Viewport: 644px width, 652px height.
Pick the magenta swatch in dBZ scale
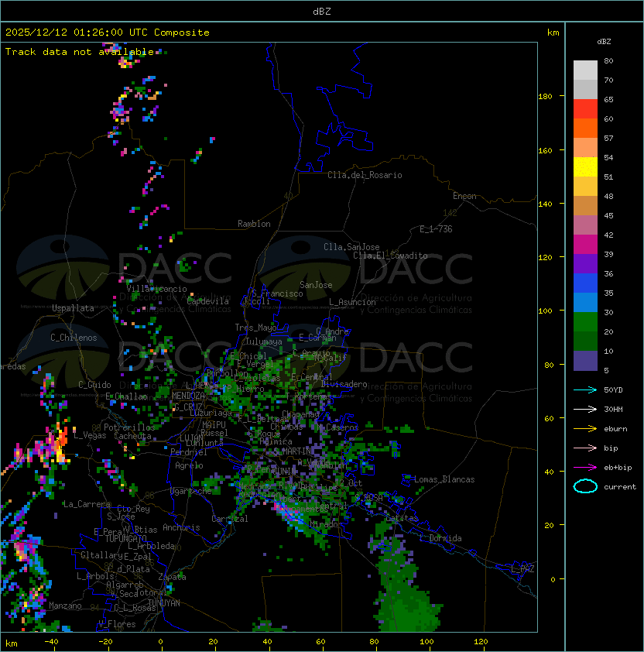(585, 244)
